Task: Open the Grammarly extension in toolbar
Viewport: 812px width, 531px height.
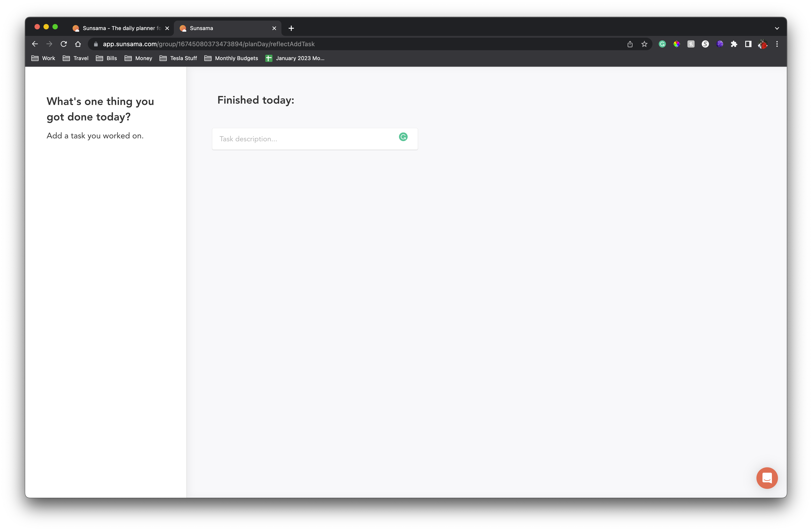Action: (662, 44)
